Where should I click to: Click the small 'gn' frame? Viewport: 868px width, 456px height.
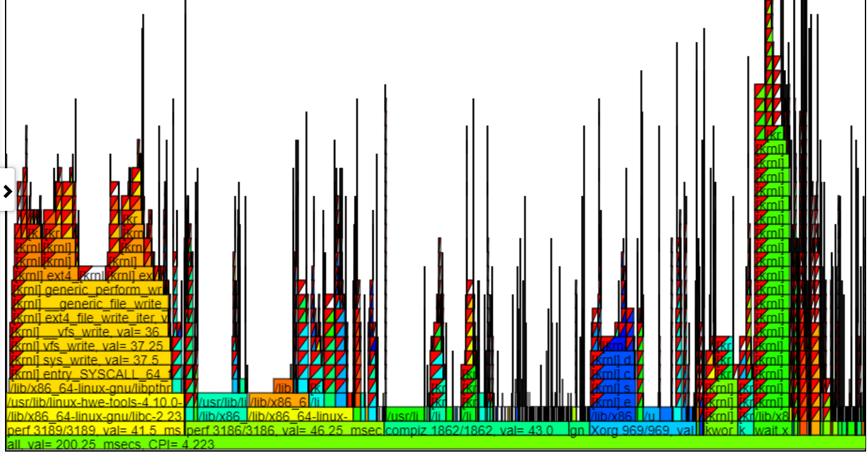[578, 430]
